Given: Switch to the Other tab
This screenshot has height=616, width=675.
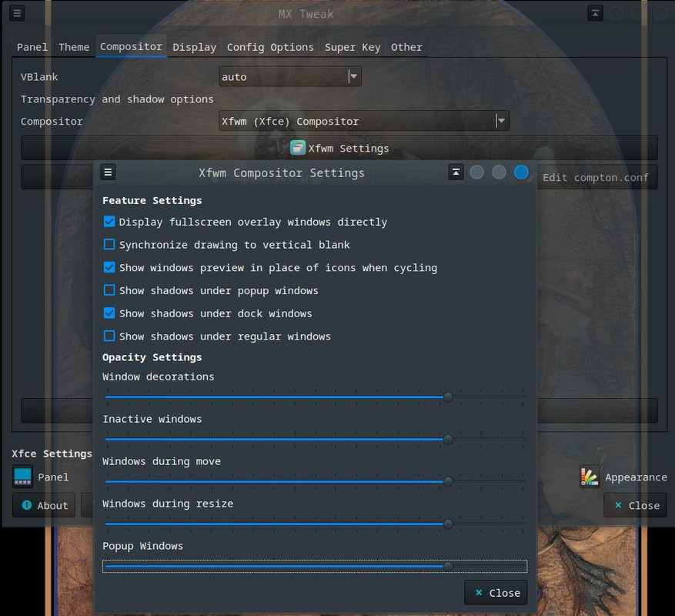Looking at the screenshot, I should pos(406,47).
